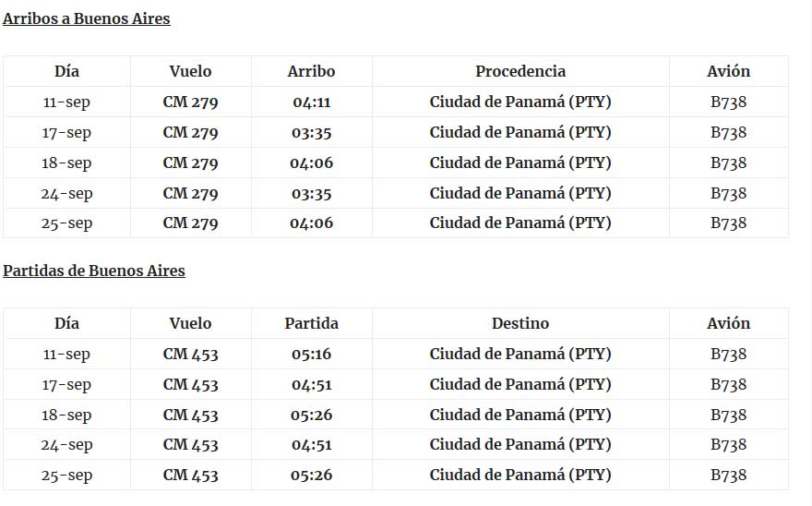The image size is (812, 506).
Task: Select 04:51 departure time on 17-sep
Action: tap(311, 384)
